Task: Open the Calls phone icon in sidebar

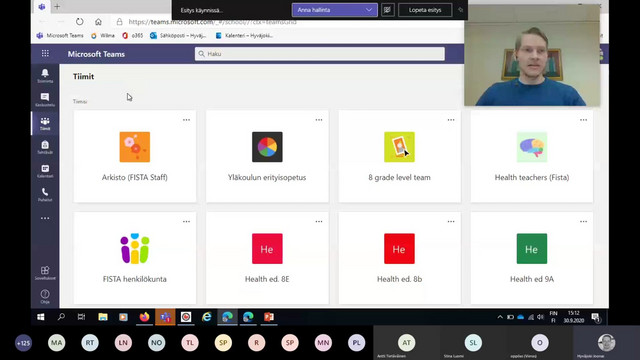Action: click(45, 194)
